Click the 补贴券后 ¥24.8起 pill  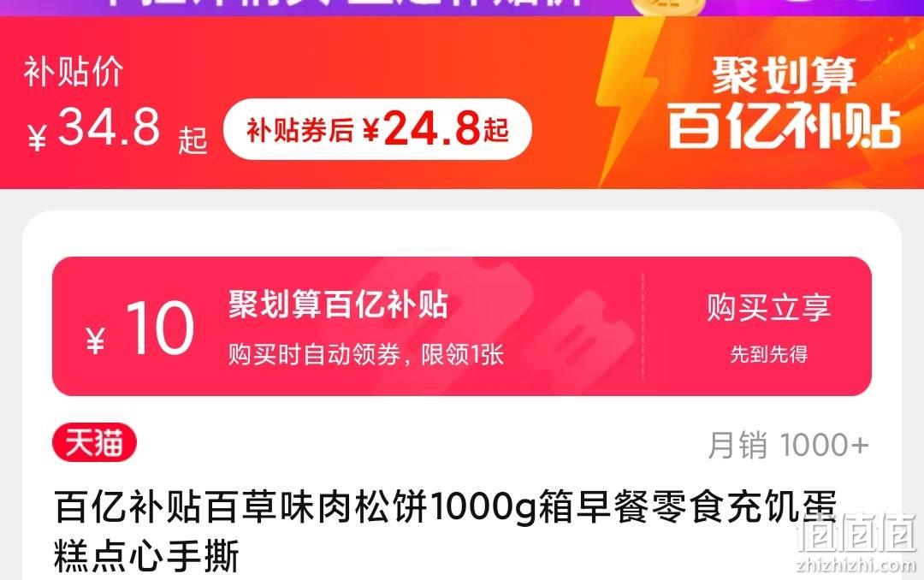pyautogui.click(x=378, y=129)
